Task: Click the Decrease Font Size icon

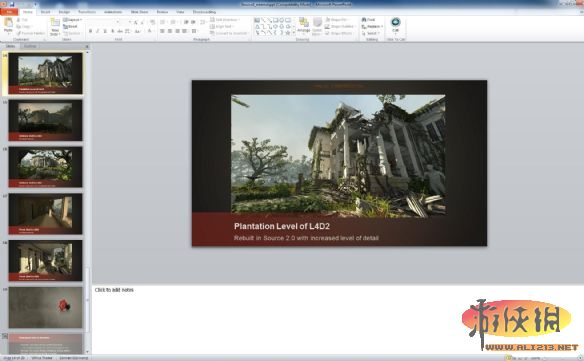Action: (142, 22)
